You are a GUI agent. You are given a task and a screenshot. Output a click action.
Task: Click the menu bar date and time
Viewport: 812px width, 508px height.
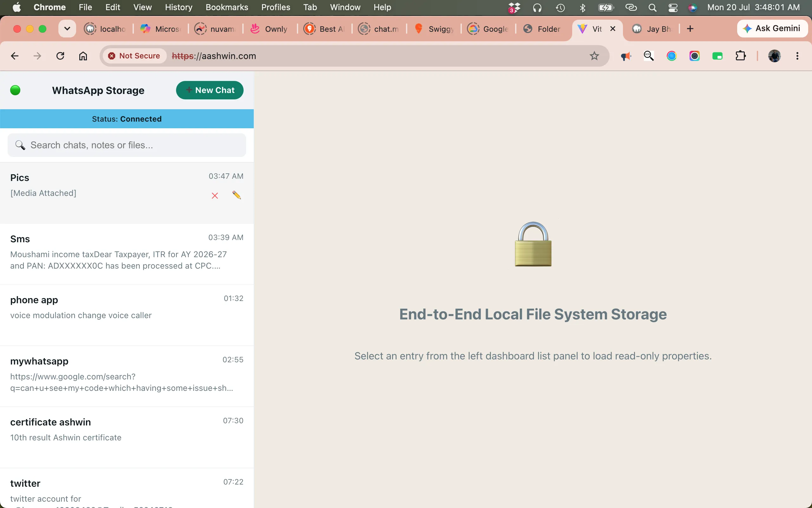point(753,7)
